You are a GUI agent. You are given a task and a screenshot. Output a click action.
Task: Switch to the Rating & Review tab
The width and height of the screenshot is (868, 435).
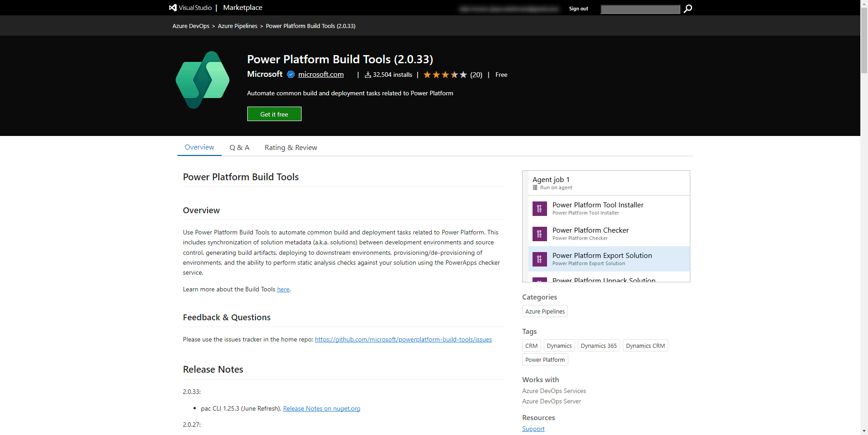click(291, 148)
